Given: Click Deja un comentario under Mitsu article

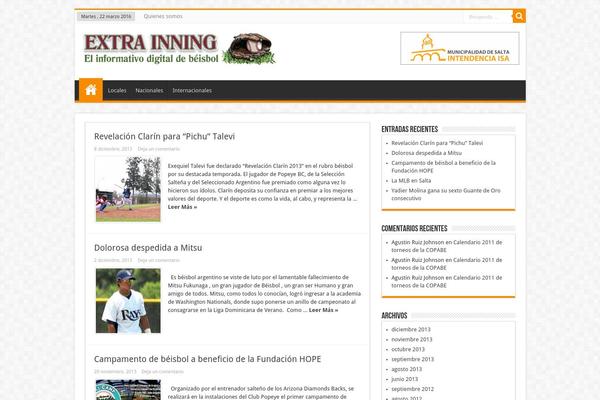Looking at the screenshot, I should click(x=158, y=260).
